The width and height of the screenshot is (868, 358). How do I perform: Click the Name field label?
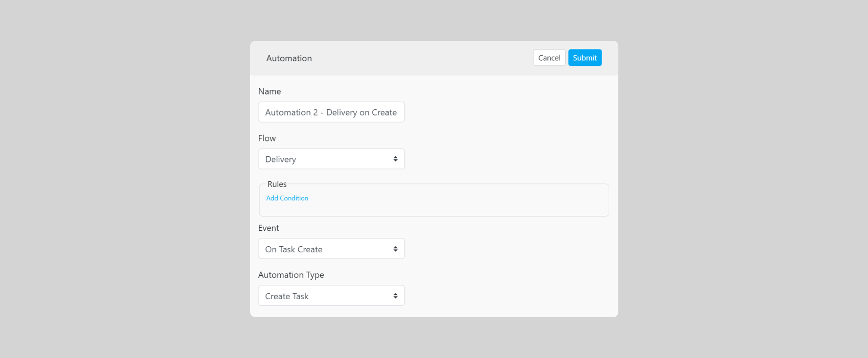pos(270,91)
